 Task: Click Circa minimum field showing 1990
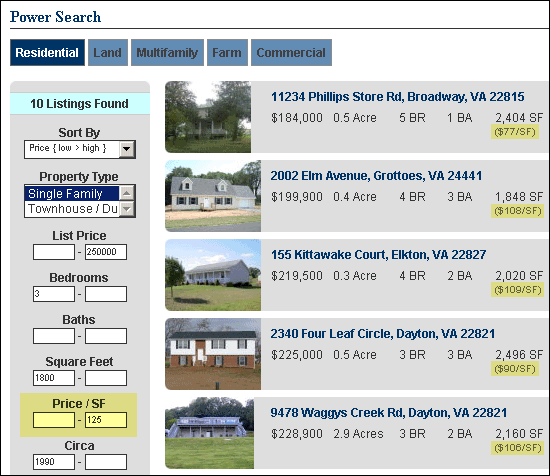point(54,462)
